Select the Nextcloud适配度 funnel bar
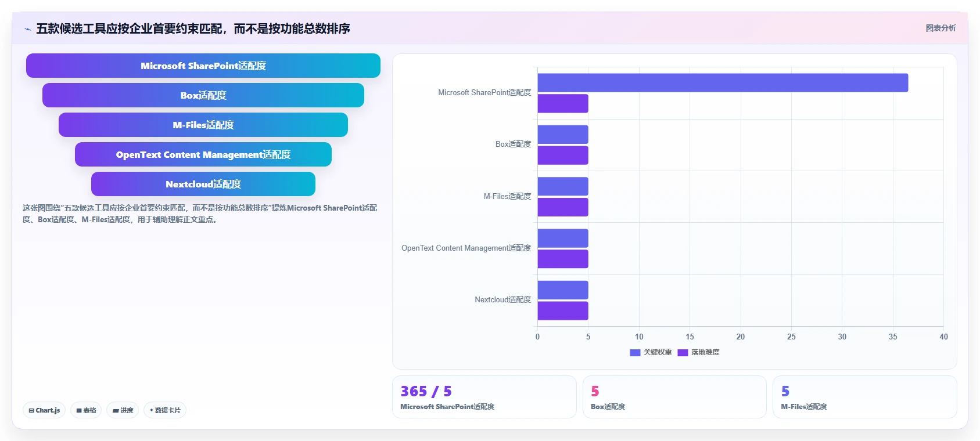 pyautogui.click(x=203, y=184)
